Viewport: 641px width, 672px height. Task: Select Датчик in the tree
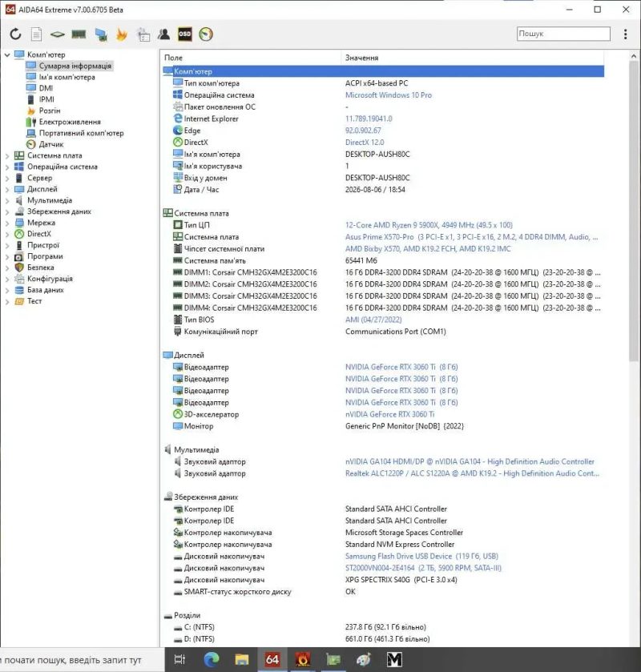click(51, 144)
